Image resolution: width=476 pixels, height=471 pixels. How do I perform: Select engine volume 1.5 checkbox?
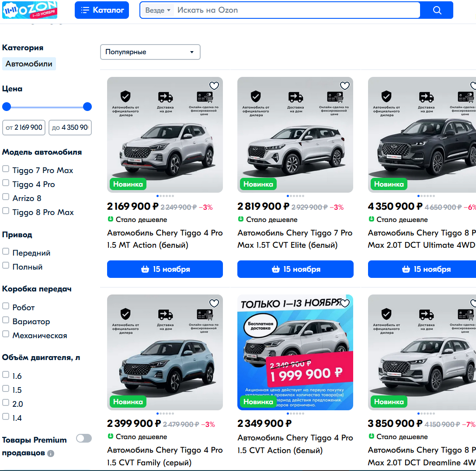[x=6, y=389]
